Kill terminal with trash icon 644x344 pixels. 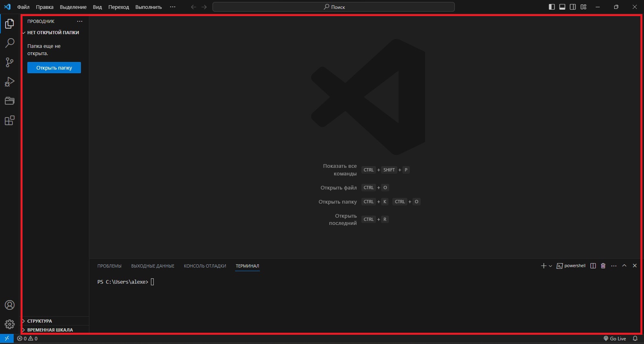click(603, 266)
